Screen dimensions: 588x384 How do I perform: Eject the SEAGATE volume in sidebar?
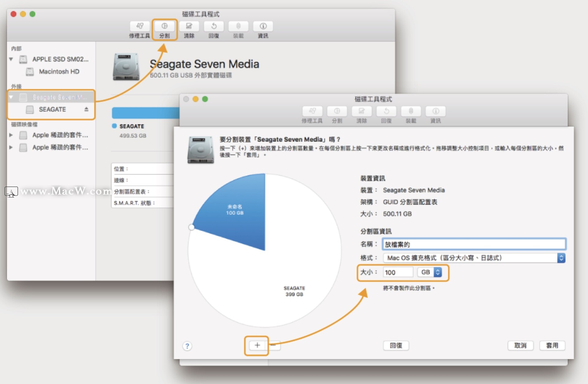(x=86, y=109)
